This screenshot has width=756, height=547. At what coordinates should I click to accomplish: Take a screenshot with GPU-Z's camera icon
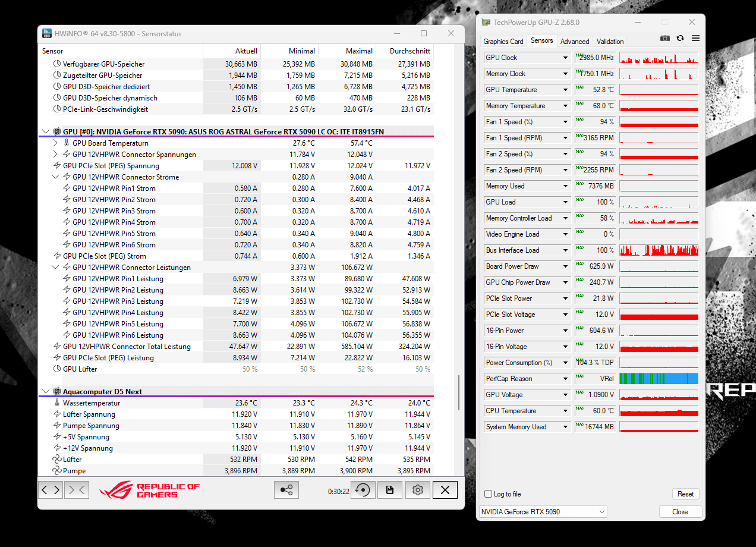(664, 37)
